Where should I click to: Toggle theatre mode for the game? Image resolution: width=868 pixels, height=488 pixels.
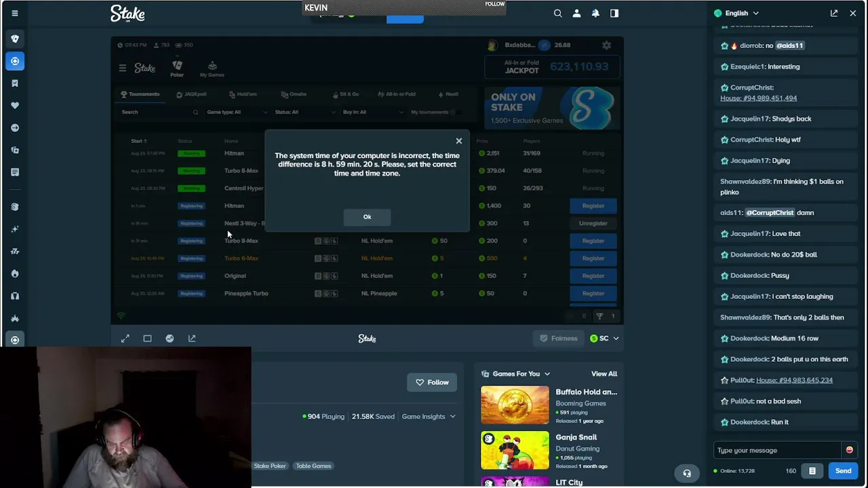[x=147, y=338]
